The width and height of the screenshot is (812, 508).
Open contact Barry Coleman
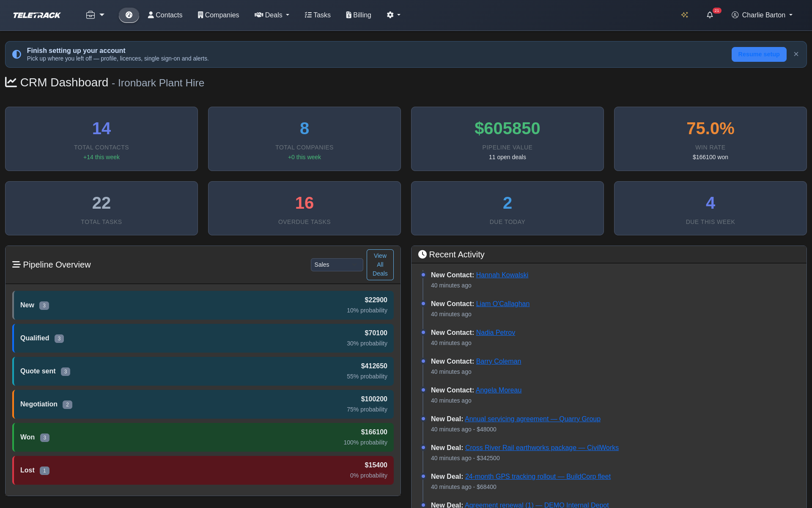499,362
